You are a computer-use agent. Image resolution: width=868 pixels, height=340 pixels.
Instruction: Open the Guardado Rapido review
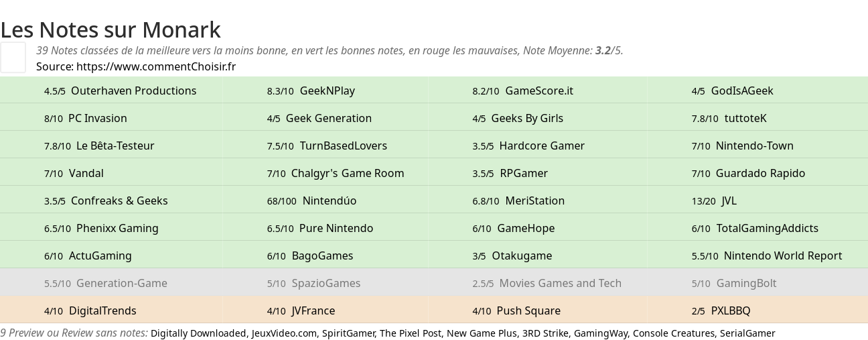(x=749, y=173)
